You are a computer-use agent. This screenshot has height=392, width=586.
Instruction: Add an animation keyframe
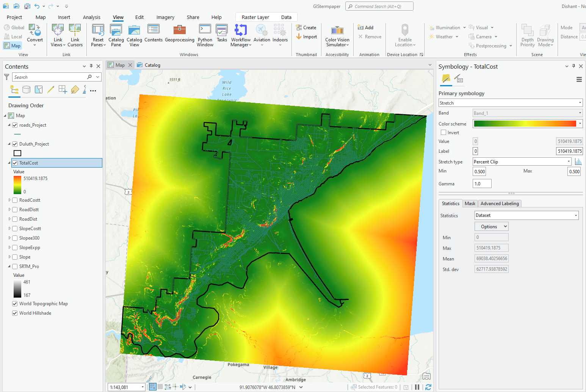coord(366,28)
